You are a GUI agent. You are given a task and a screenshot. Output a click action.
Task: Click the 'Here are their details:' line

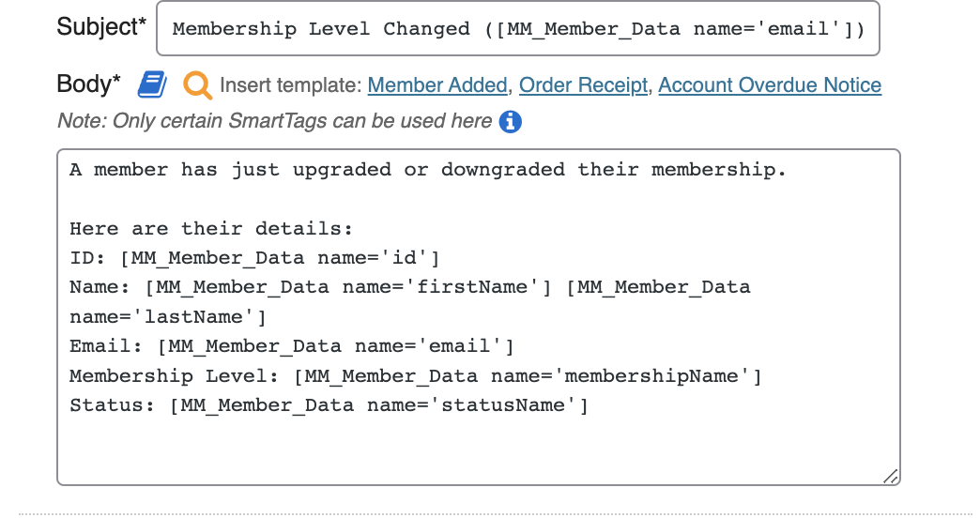210,228
